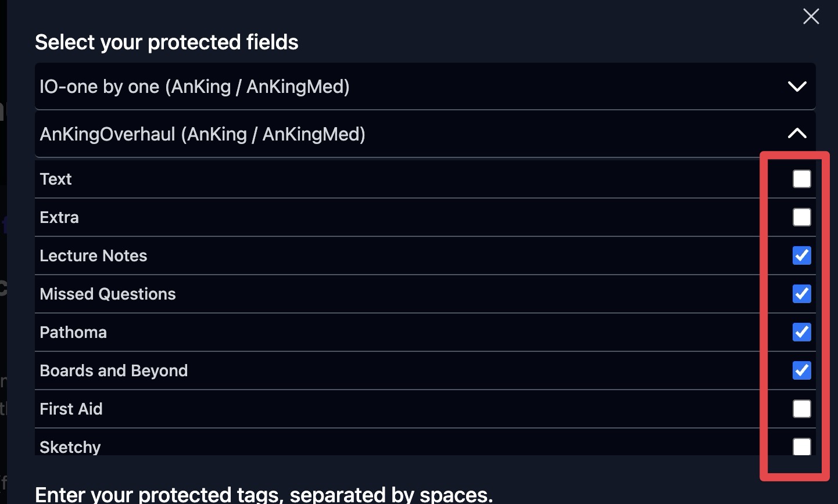Click the Extra field label
Viewport: 838px width, 504px height.
(x=59, y=217)
